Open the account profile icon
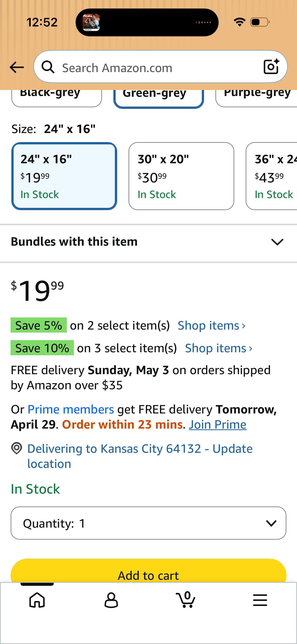The width and height of the screenshot is (297, 644). [x=111, y=600]
